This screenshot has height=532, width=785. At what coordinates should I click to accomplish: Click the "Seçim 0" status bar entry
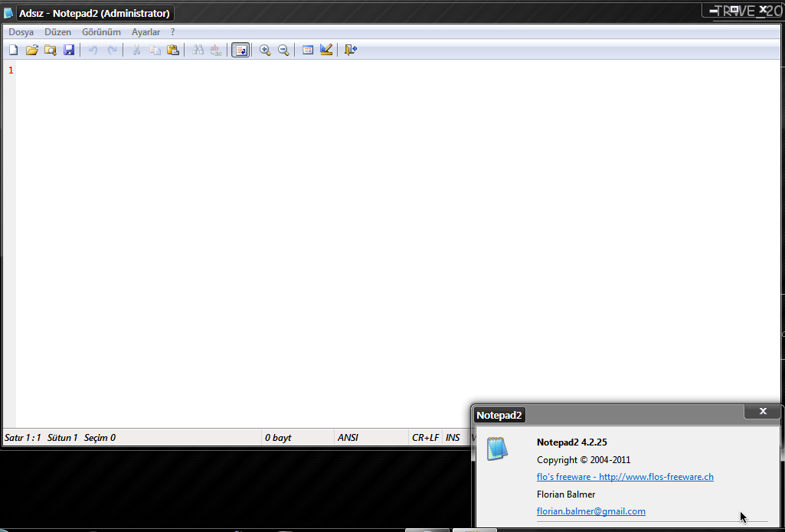tap(100, 438)
